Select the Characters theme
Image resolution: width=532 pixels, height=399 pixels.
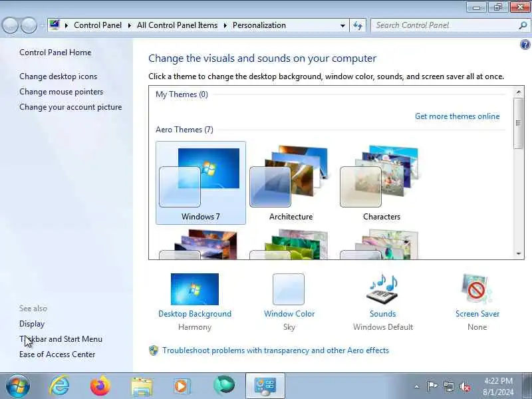381,183
